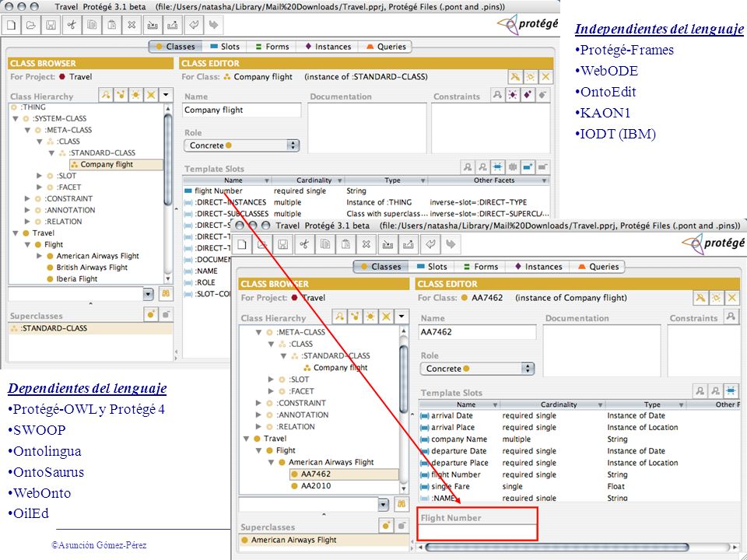This screenshot has height=560, width=747.
Task: Click the Documentation text area in the back window
Action: click(366, 128)
